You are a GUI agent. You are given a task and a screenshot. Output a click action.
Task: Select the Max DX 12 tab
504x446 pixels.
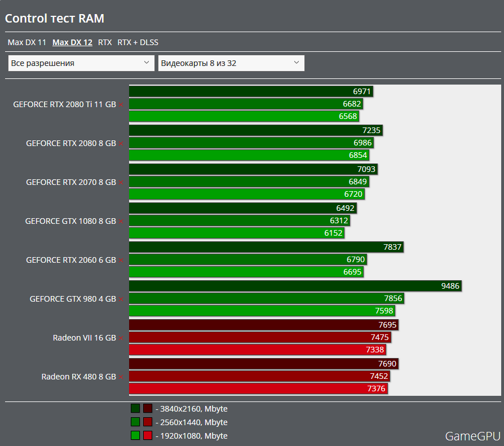tap(72, 42)
